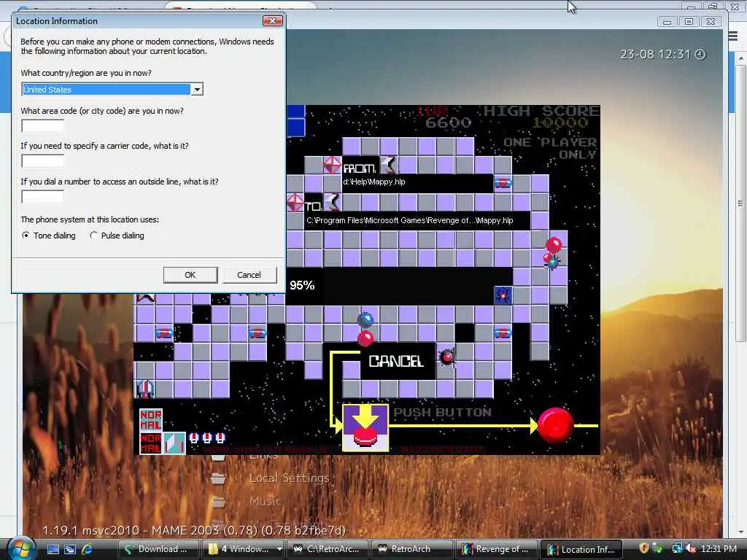This screenshot has height=560, width=747.
Task: Click the black spiked mine icon near CANCEL
Action: pyautogui.click(x=446, y=357)
